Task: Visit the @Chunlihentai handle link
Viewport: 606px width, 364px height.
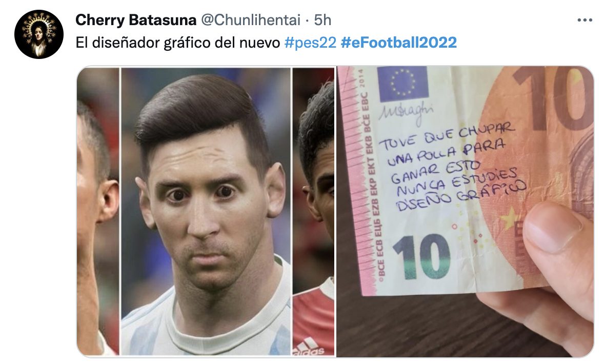Action: point(251,20)
